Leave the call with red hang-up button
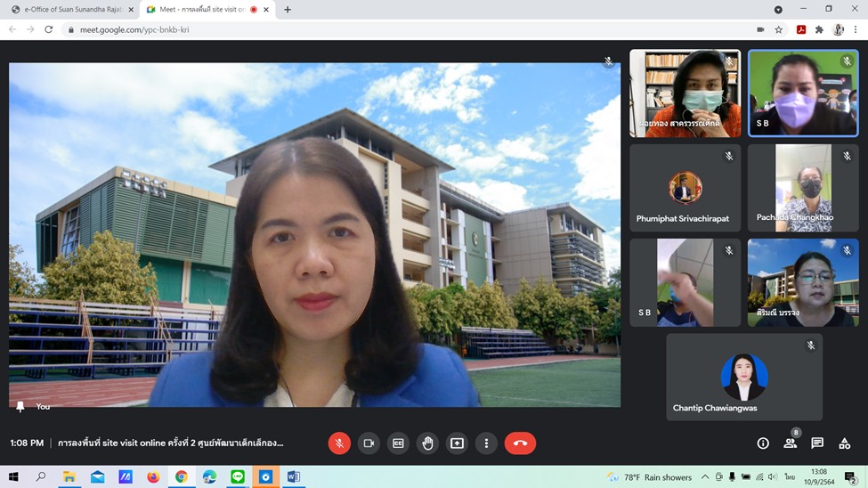Viewport: 868px width, 488px height. click(520, 443)
